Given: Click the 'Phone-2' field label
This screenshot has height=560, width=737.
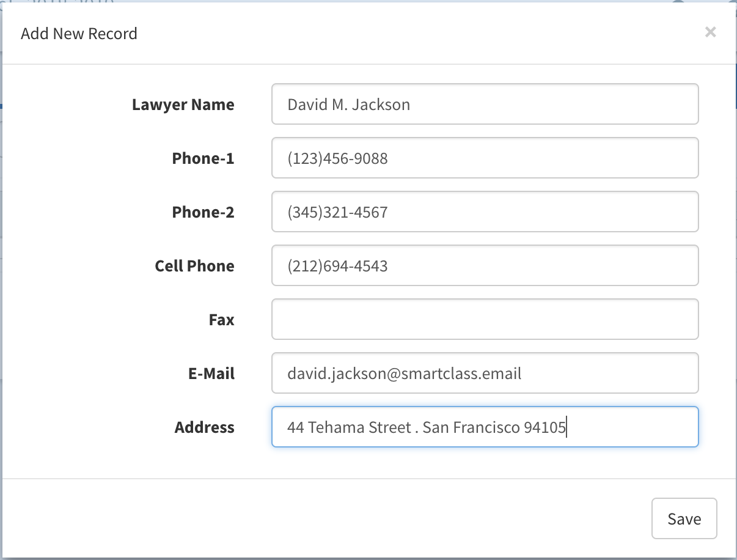Looking at the screenshot, I should [203, 212].
